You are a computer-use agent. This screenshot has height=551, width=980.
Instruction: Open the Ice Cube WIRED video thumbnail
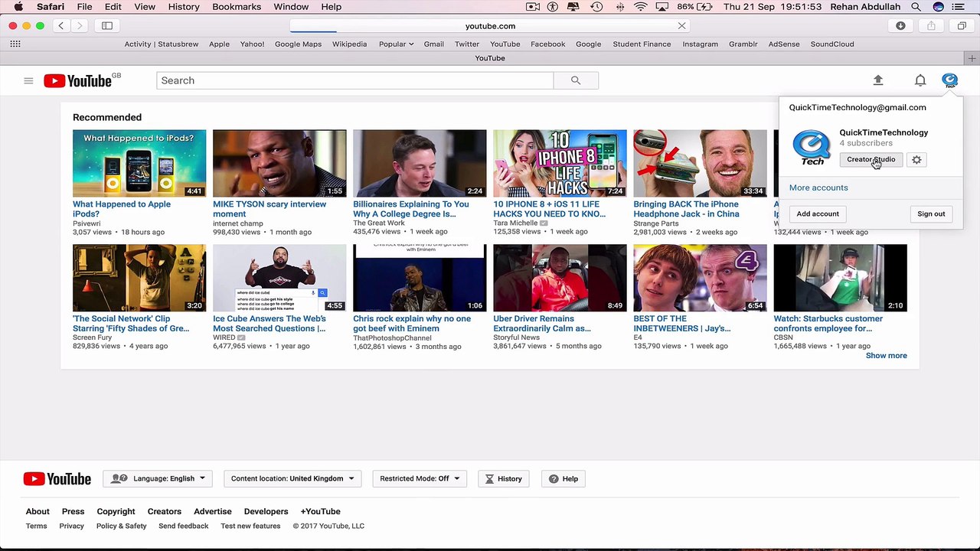(x=279, y=278)
